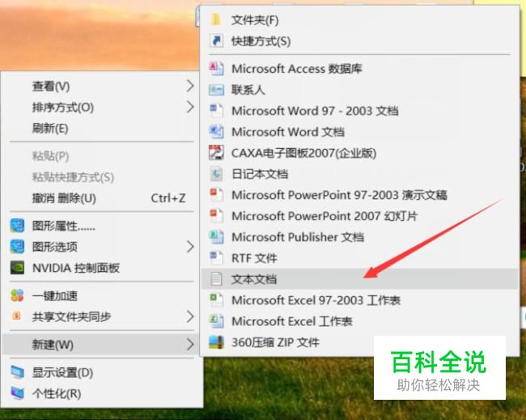Click the PowerPoint 97-2003 演示文稿 icon
The height and width of the screenshot is (420, 526).
(216, 195)
